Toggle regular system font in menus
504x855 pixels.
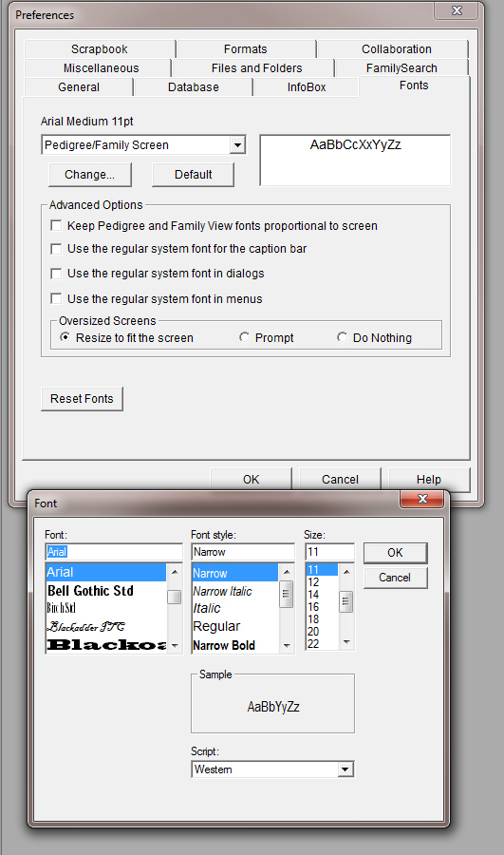coord(56,298)
